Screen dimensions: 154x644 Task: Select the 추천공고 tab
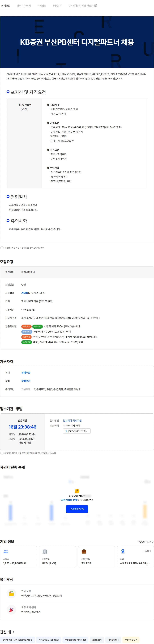57,5
